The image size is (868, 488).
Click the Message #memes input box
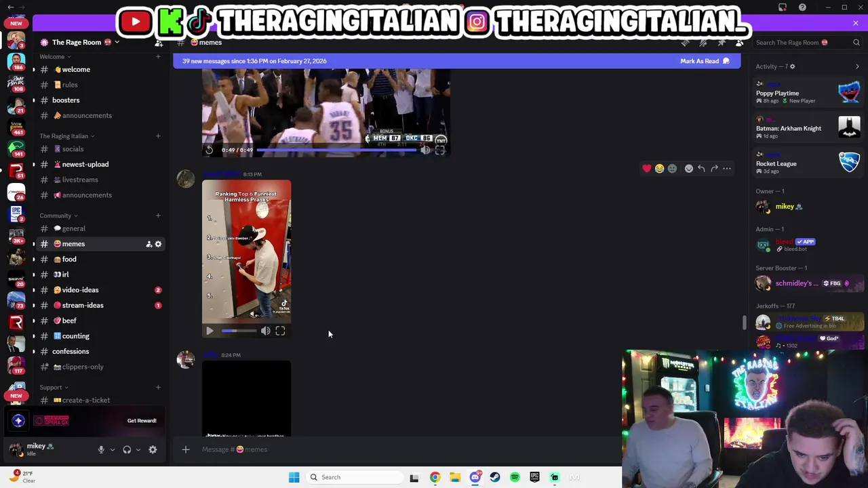point(407,449)
